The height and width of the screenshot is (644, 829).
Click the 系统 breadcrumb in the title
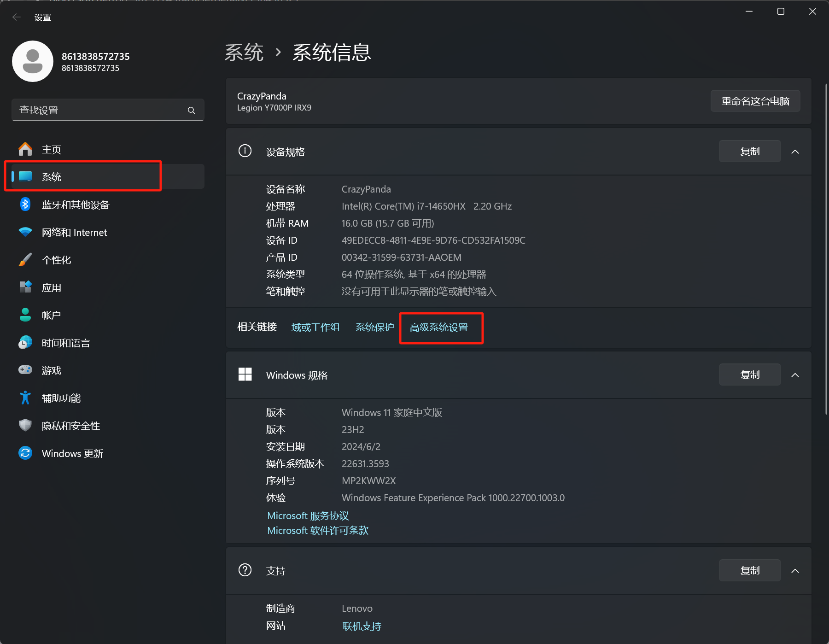click(x=244, y=52)
